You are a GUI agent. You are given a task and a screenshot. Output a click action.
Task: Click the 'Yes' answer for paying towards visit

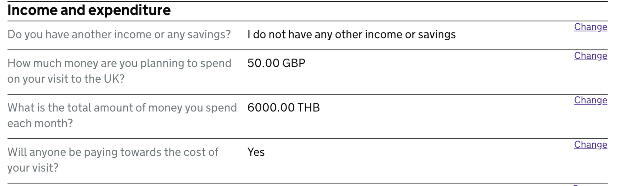pos(256,152)
